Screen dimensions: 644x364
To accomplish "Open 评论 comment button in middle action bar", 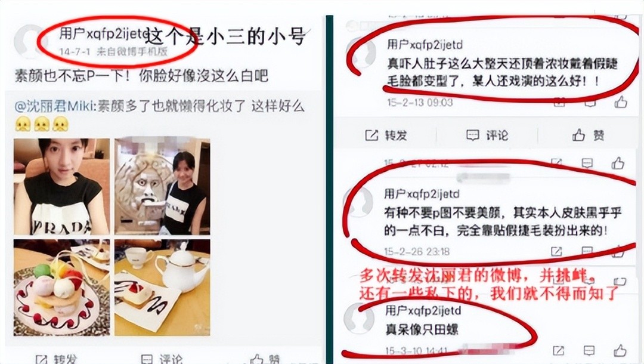I will 487,135.
